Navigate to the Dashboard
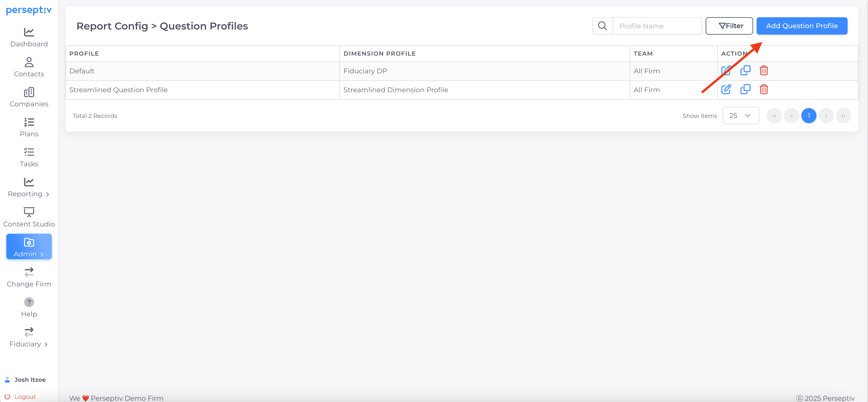Viewport: 868px width, 402px height. [29, 37]
